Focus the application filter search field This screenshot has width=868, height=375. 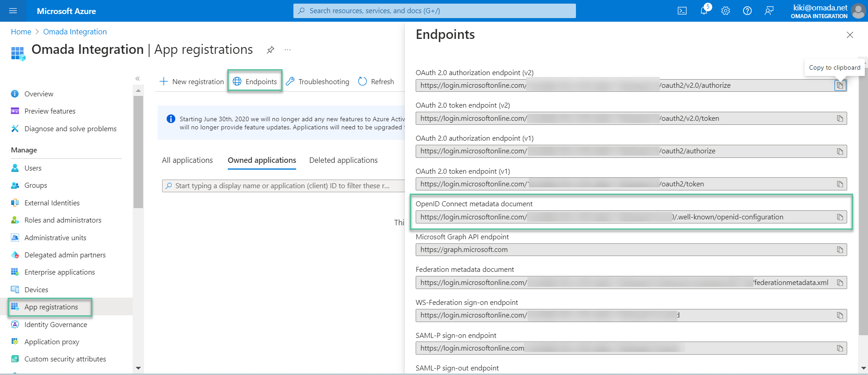283,186
